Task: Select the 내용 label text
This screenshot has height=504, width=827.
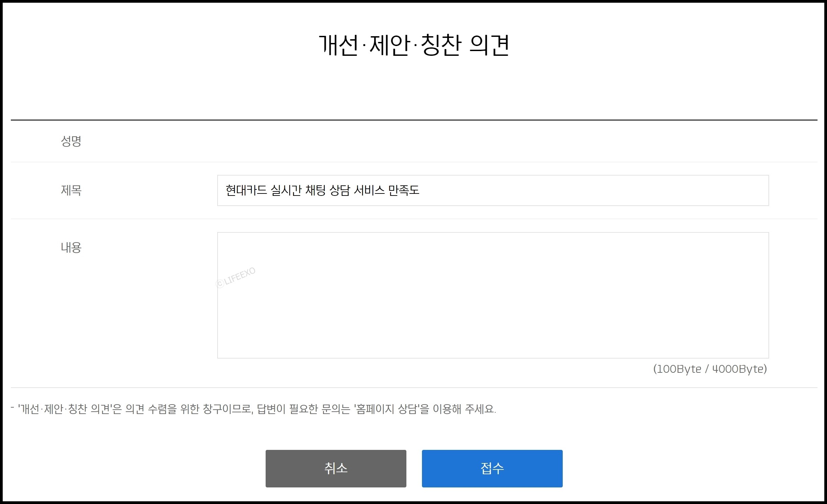Action: click(71, 248)
